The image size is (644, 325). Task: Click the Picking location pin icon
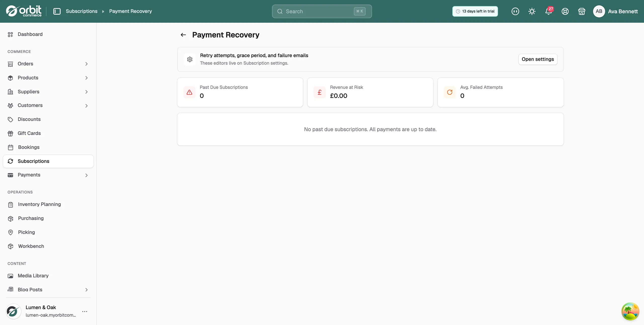[10, 232]
